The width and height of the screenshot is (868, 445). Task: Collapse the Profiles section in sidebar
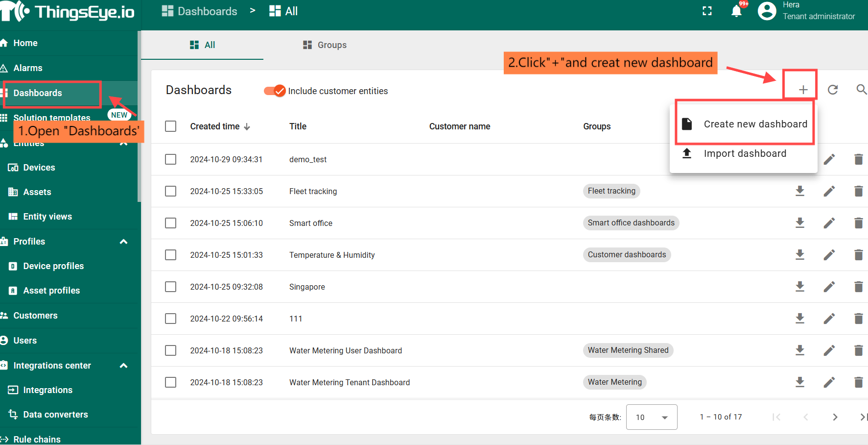(x=123, y=242)
